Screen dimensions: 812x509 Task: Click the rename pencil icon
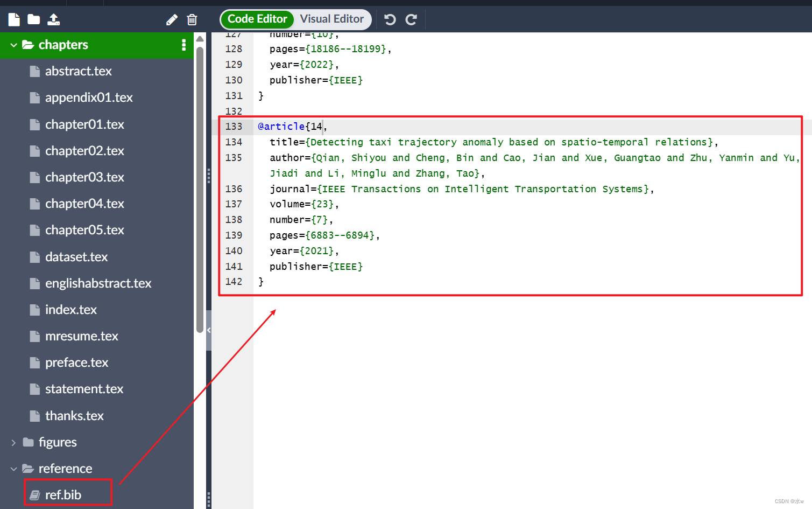point(172,20)
